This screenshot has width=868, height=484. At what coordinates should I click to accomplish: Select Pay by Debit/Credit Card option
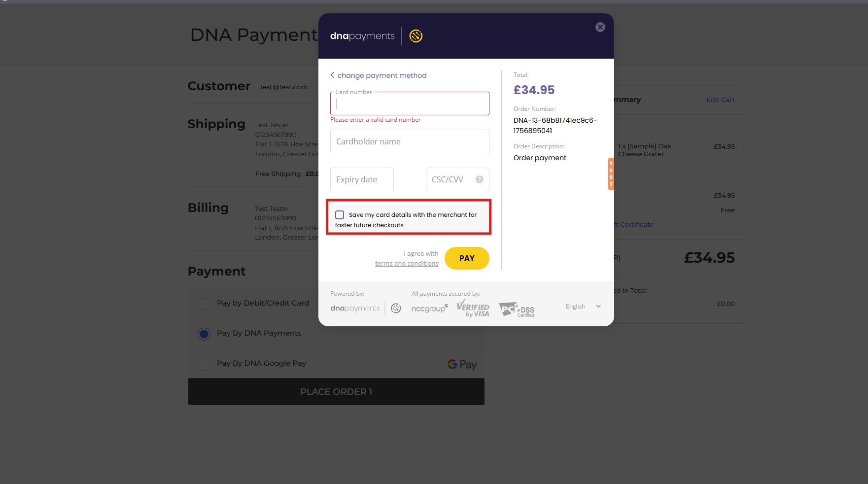tap(204, 304)
